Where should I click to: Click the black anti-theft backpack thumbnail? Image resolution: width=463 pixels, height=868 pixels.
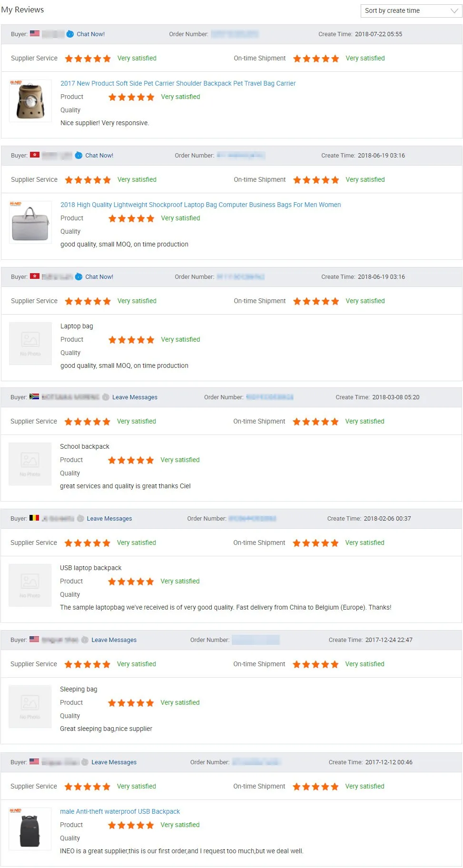[x=30, y=829]
